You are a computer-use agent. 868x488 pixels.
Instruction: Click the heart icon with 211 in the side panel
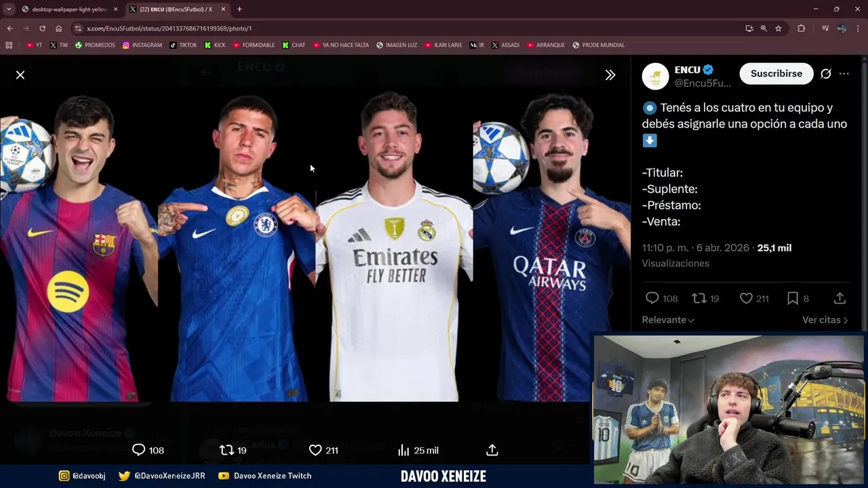click(x=754, y=298)
